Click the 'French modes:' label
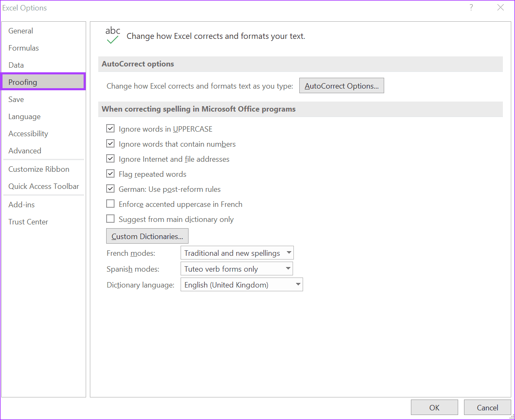The height and width of the screenshot is (420, 515). (x=131, y=253)
